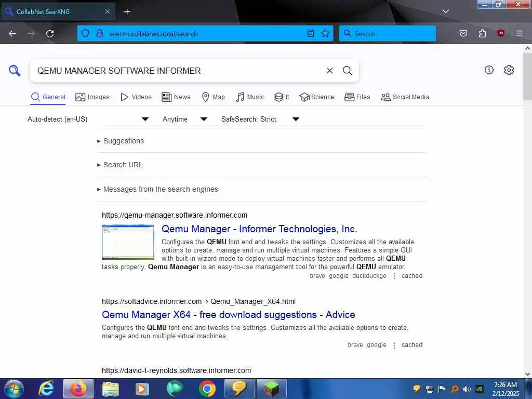Switch to the It category tab
Image resolution: width=532 pixels, height=399 pixels.
[282, 97]
